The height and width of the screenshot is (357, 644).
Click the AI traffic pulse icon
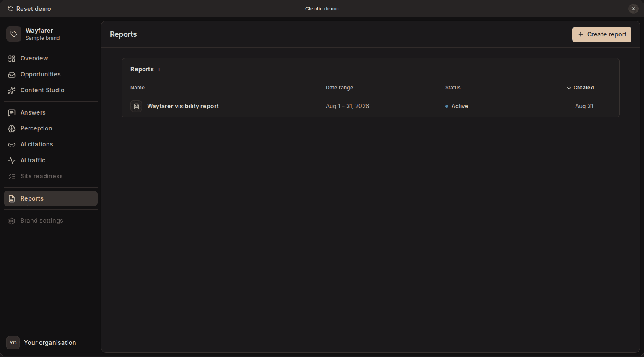click(12, 161)
